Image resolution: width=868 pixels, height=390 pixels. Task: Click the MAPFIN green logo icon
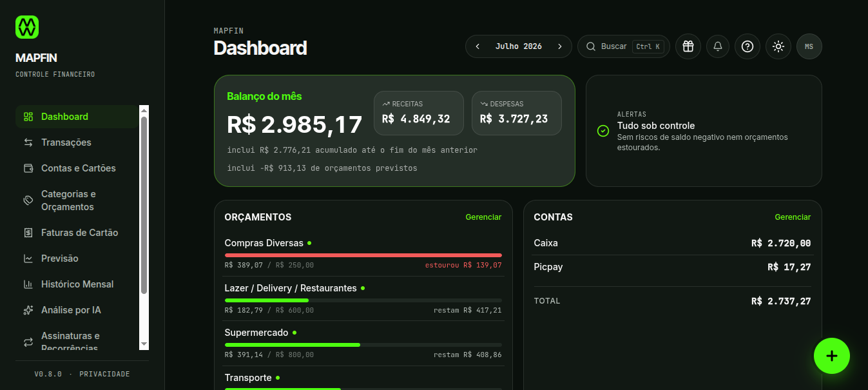pyautogui.click(x=27, y=27)
